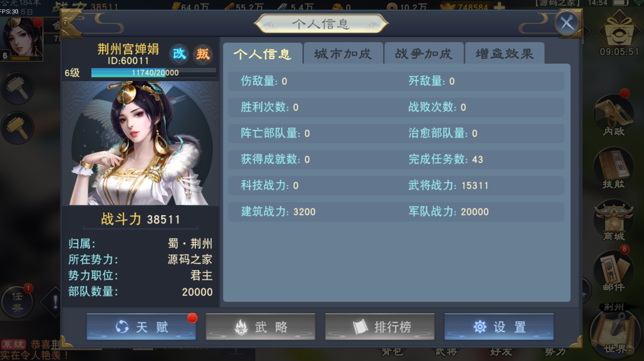Image resolution: width=644 pixels, height=361 pixels.
Task: Switch to the 增益效果 tab
Action: tap(504, 54)
